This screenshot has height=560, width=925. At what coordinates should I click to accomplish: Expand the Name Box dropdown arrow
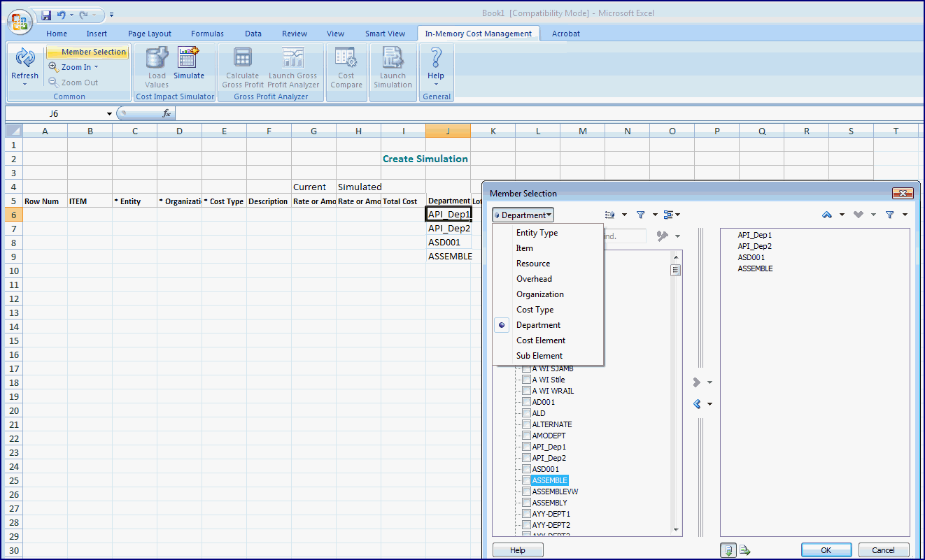coord(109,114)
